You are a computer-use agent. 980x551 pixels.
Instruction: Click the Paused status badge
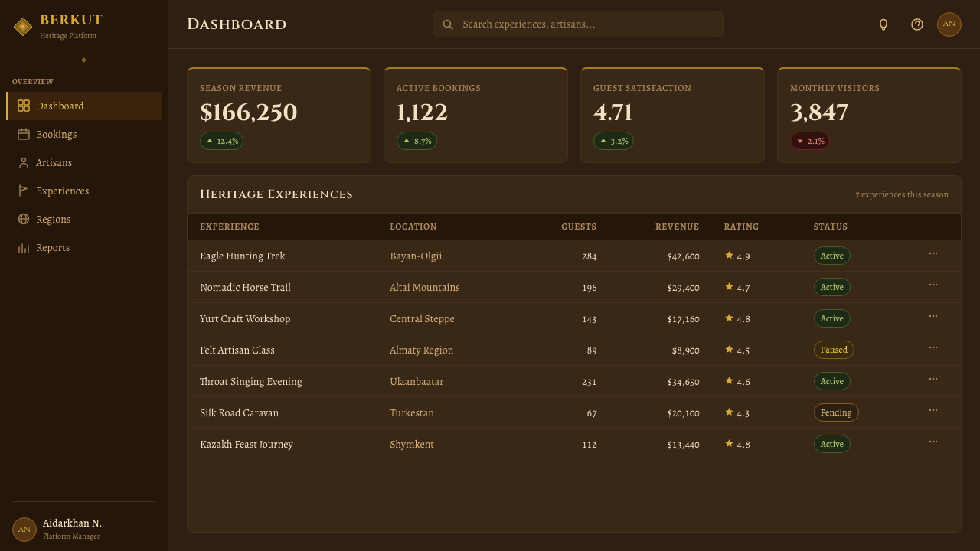834,350
